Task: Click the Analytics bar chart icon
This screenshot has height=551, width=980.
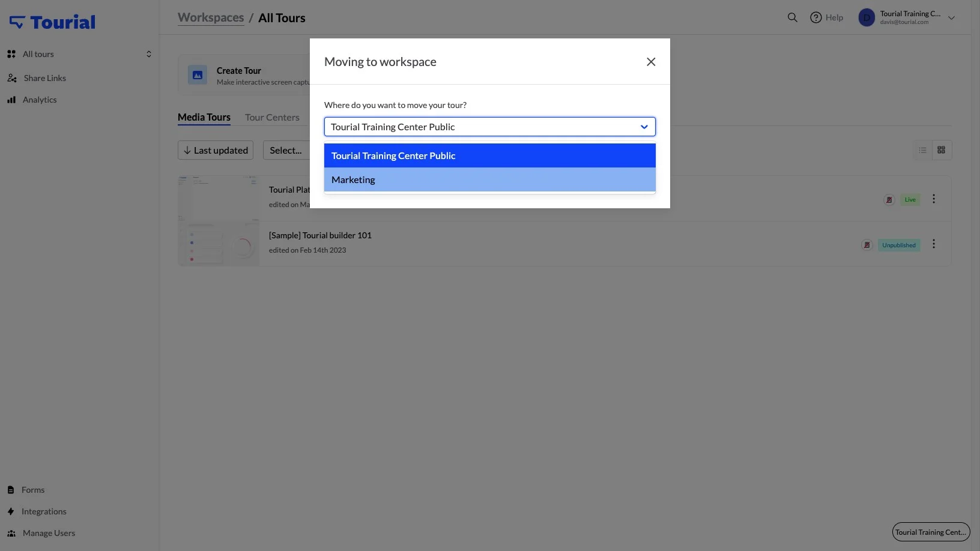Action: [x=11, y=100]
